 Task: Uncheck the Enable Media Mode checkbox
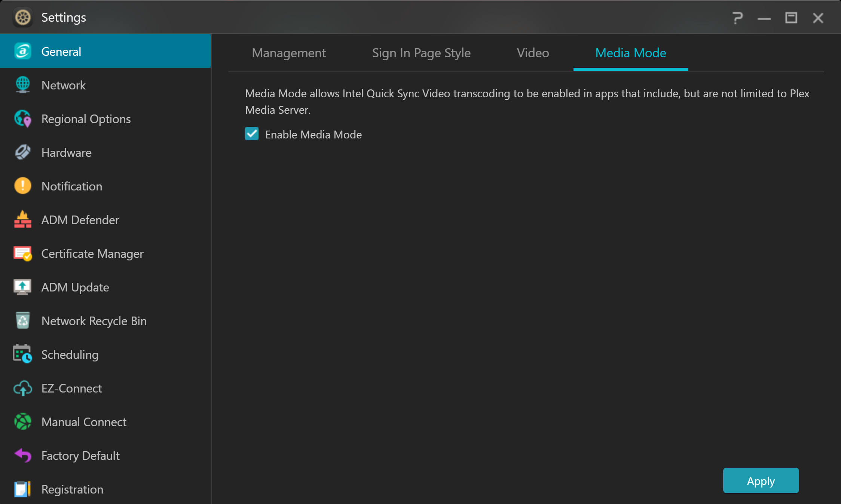pyautogui.click(x=252, y=134)
